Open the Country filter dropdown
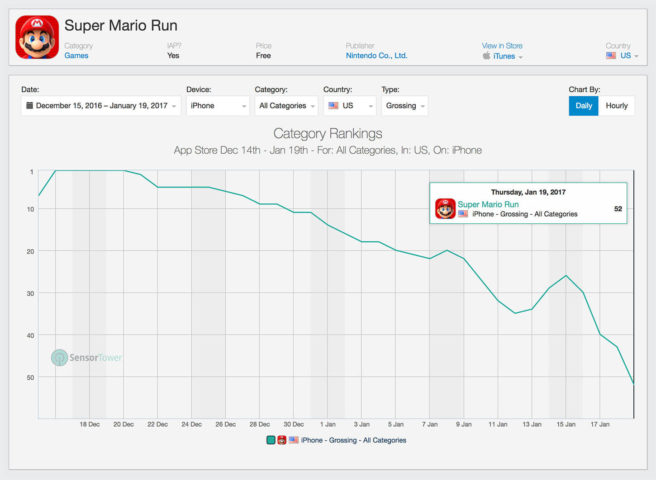This screenshot has width=656, height=480. pos(349,105)
